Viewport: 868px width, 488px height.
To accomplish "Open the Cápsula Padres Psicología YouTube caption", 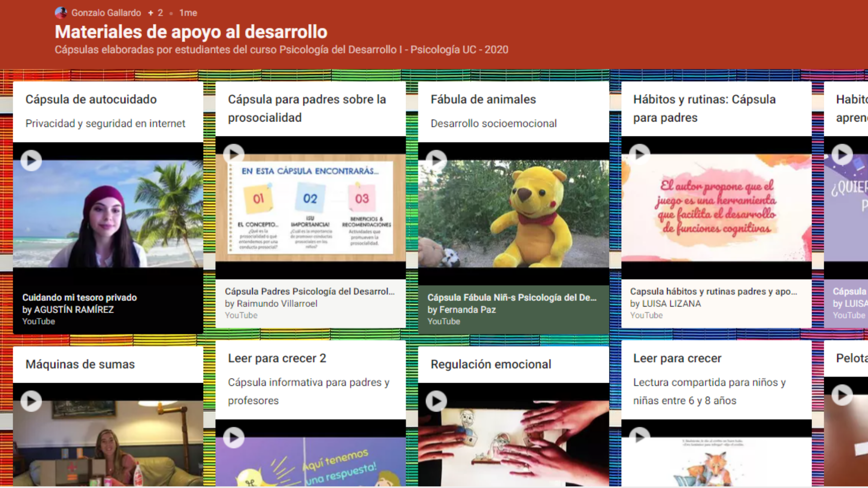I will coord(309,292).
